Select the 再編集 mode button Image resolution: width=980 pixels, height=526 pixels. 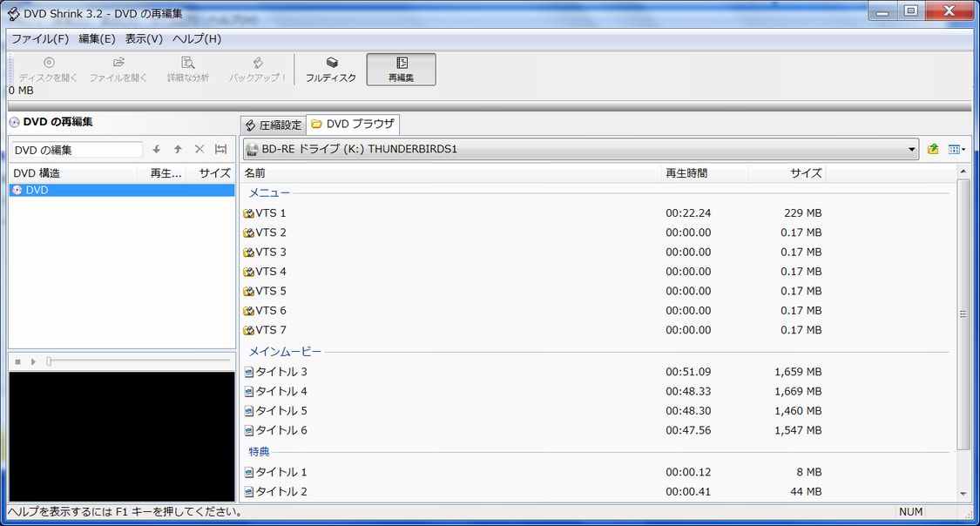(402, 70)
